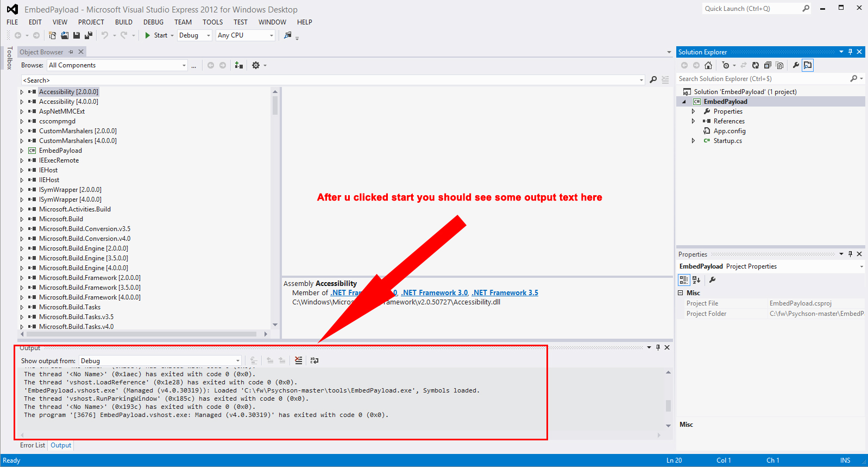Select Microsoft.Build.Tasks.v3.5 in assembly list

[76, 317]
